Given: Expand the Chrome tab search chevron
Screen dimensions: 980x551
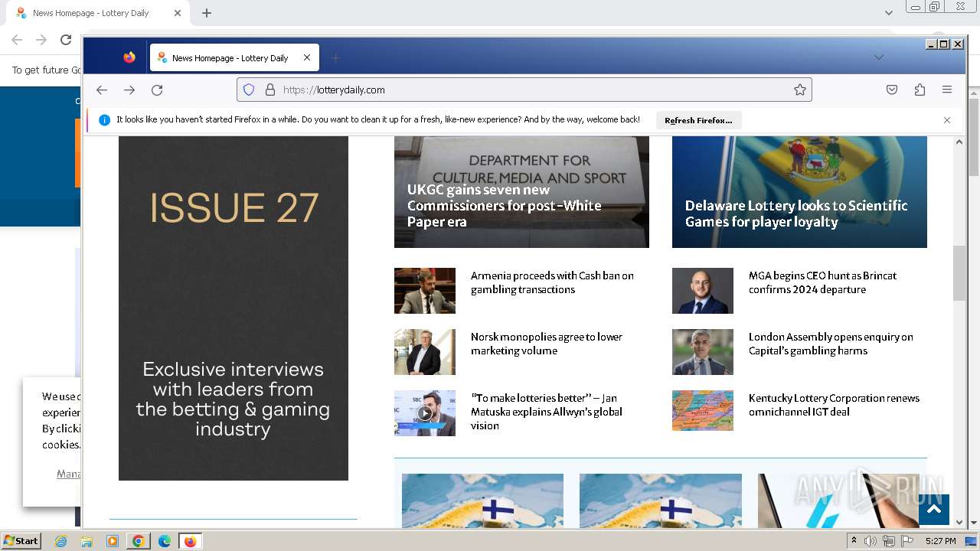Looking at the screenshot, I should [889, 13].
